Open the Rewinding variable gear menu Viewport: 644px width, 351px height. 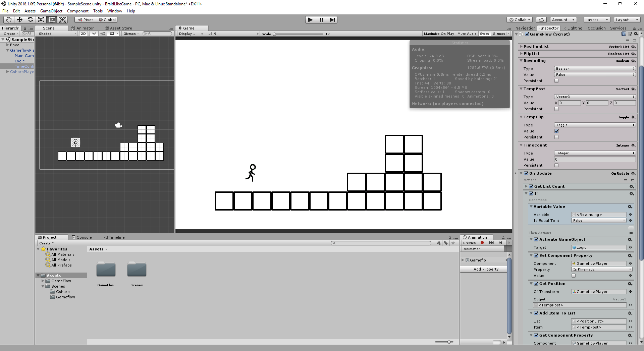coord(633,61)
